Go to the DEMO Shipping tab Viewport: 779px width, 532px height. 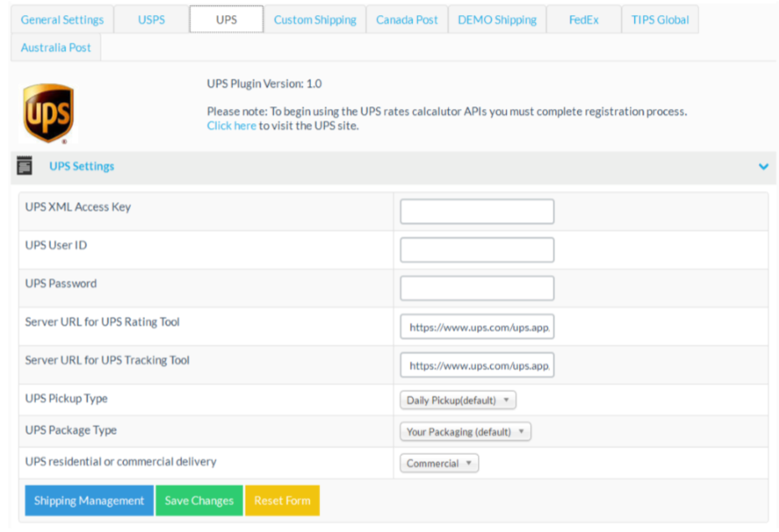pos(497,19)
